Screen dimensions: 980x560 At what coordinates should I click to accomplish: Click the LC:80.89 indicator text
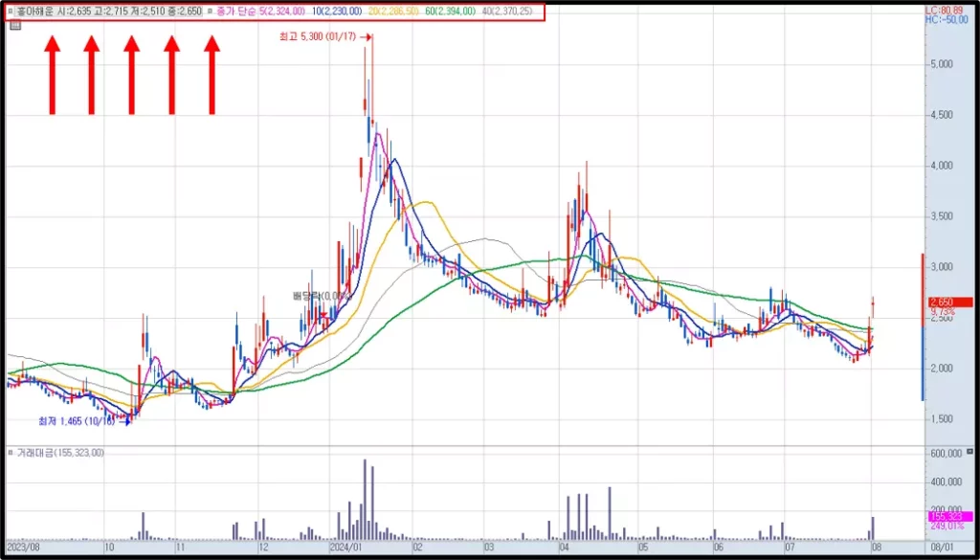coord(945,11)
